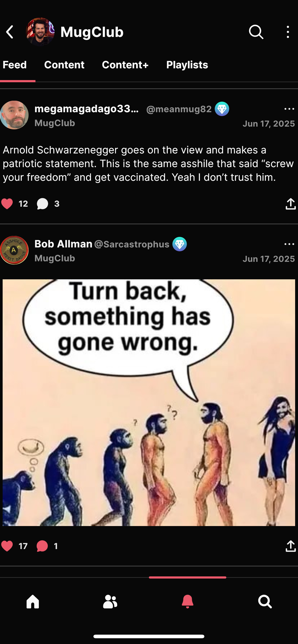Open the community people tab

tap(110, 601)
